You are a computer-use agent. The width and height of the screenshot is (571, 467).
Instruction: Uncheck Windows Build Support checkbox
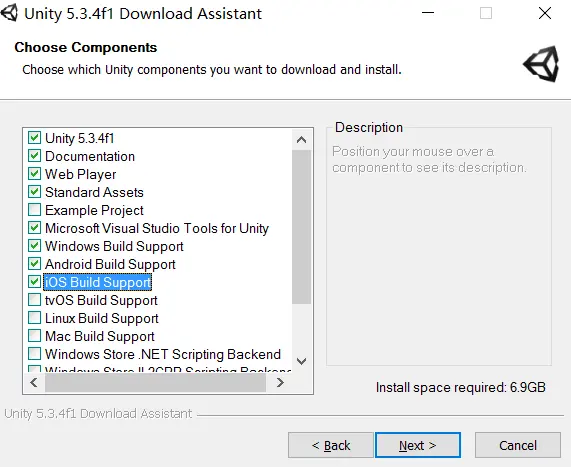(x=34, y=246)
